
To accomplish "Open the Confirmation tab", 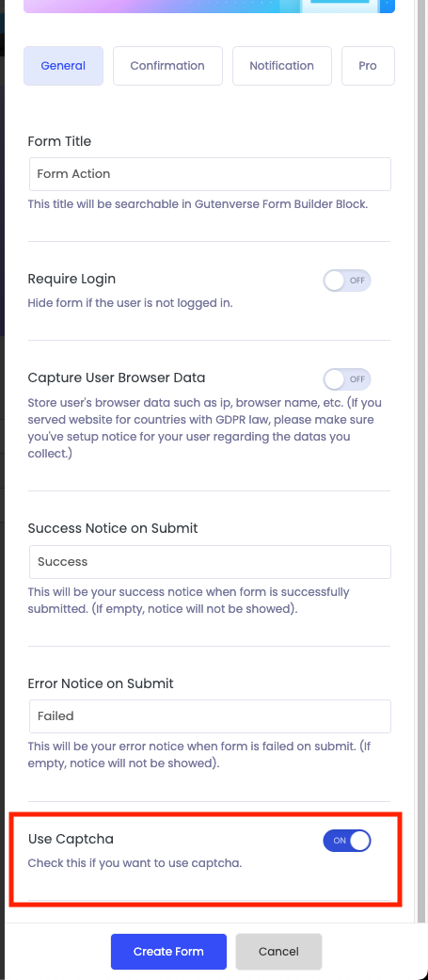I will [x=167, y=66].
